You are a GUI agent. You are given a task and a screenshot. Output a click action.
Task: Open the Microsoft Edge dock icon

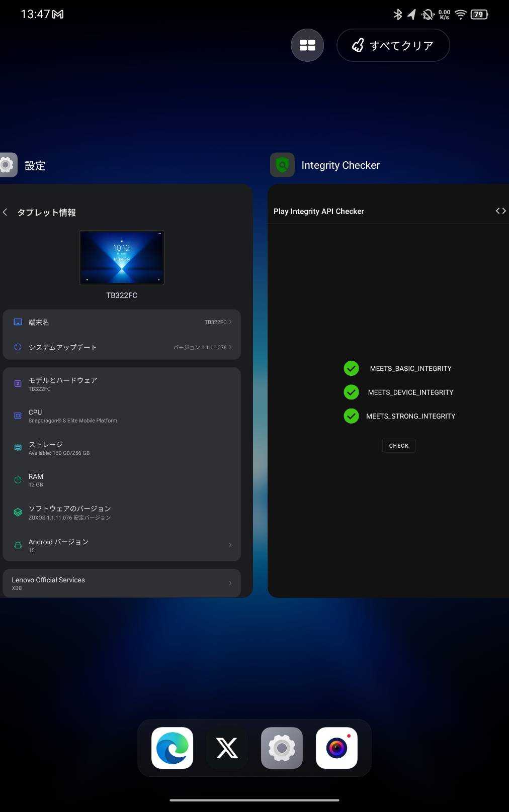(172, 748)
